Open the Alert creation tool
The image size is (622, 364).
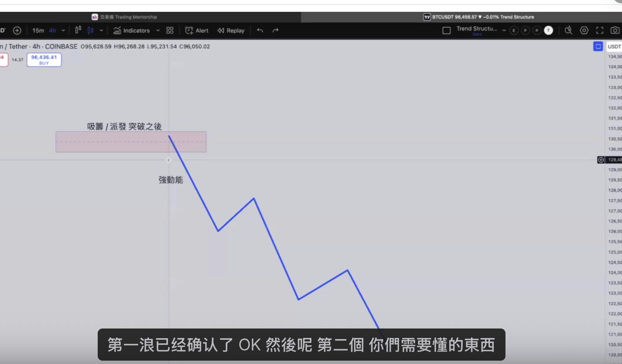(197, 30)
